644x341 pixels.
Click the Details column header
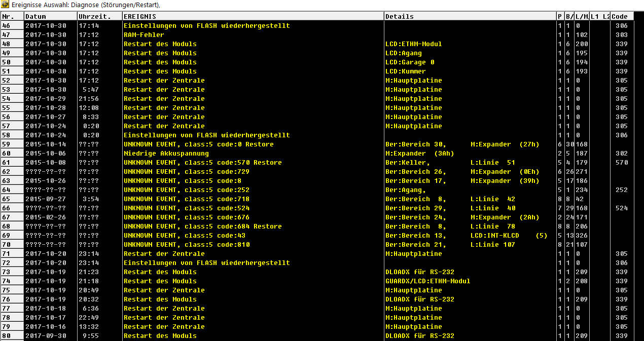pos(469,16)
